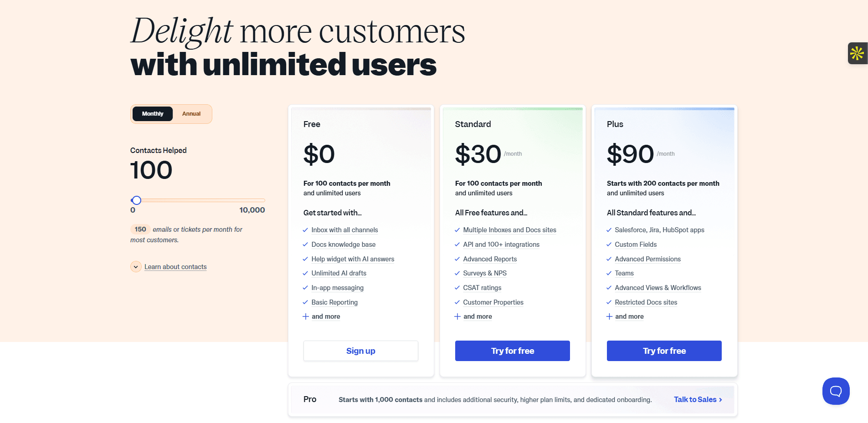The height and width of the screenshot is (423, 868).
Task: Click Try for free on Standard plan
Action: [513, 351]
